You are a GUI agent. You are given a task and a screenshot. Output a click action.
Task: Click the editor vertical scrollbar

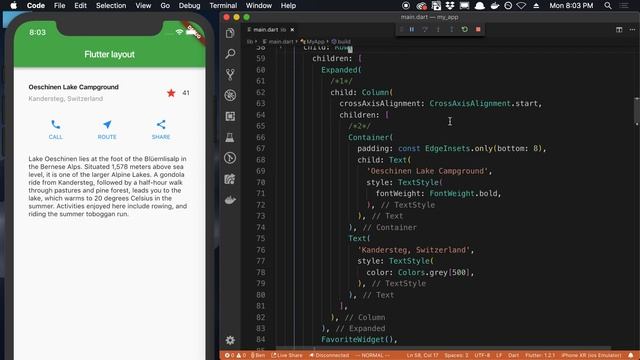click(637, 111)
